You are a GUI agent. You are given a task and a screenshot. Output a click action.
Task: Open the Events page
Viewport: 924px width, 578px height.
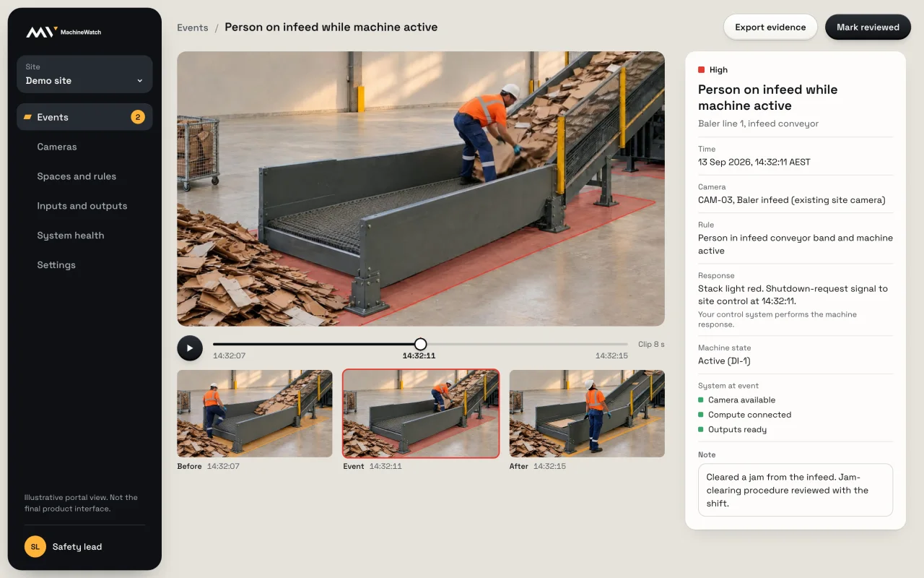[x=84, y=117]
